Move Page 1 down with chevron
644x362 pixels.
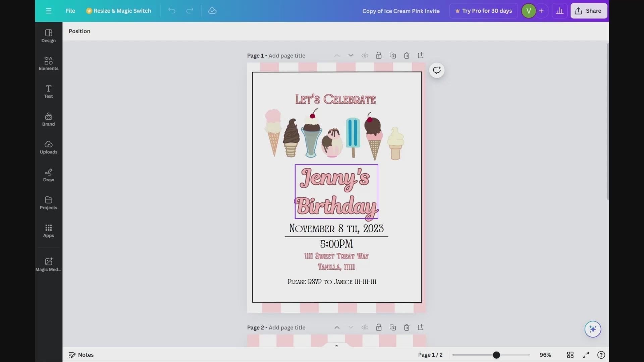pyautogui.click(x=351, y=55)
